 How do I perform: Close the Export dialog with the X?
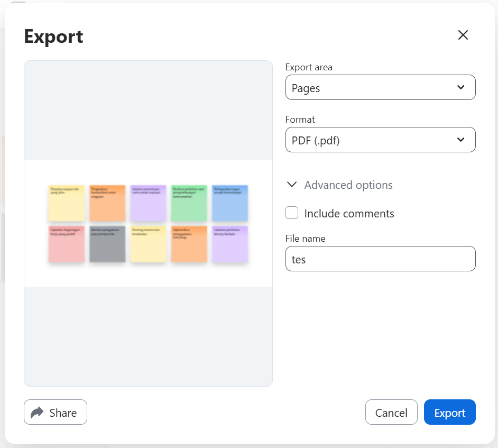click(463, 35)
